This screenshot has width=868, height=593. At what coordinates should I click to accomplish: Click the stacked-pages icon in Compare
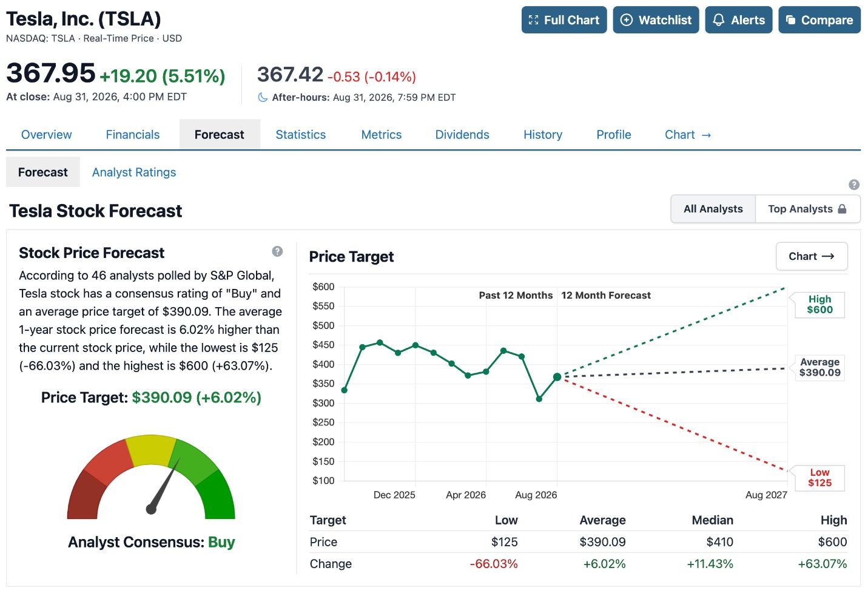coord(790,20)
